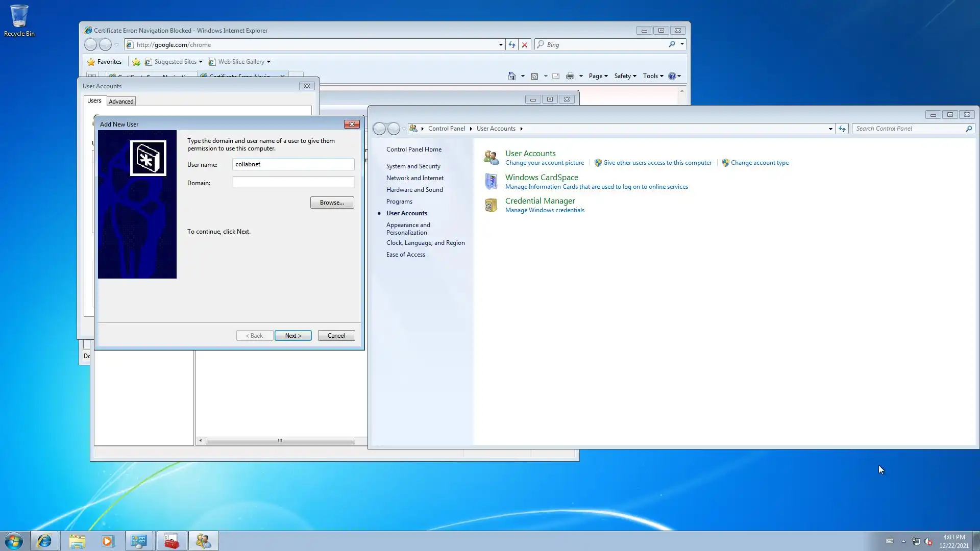Launch Windows Media Player from taskbar
Viewport: 980px width, 551px height.
coord(107,541)
